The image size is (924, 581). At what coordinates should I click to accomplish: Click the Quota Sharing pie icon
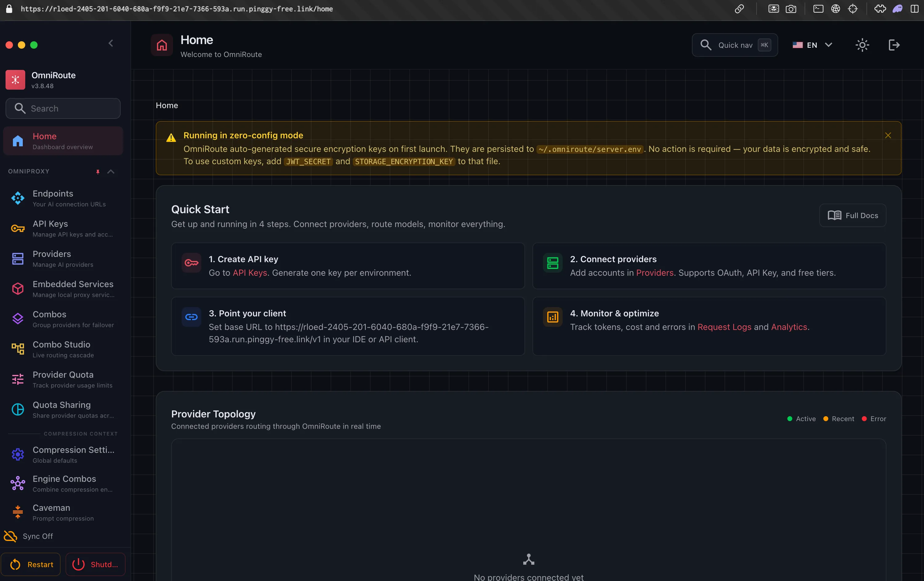(x=18, y=409)
